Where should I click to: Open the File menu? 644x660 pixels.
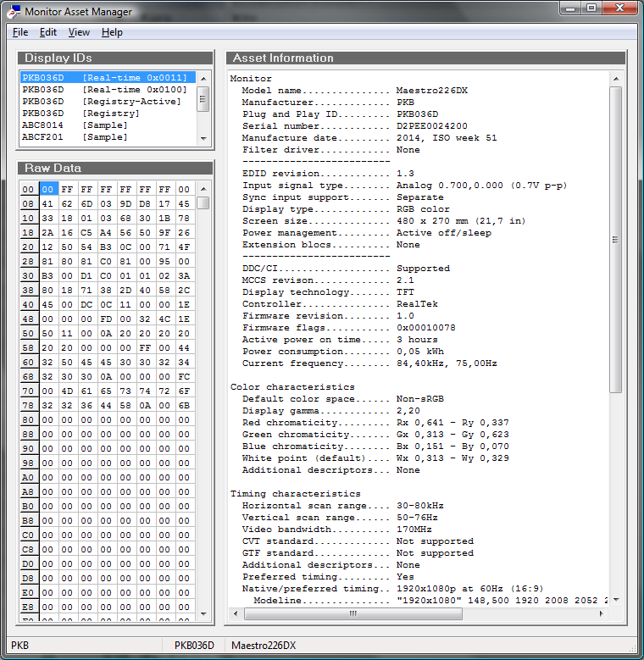click(x=20, y=32)
